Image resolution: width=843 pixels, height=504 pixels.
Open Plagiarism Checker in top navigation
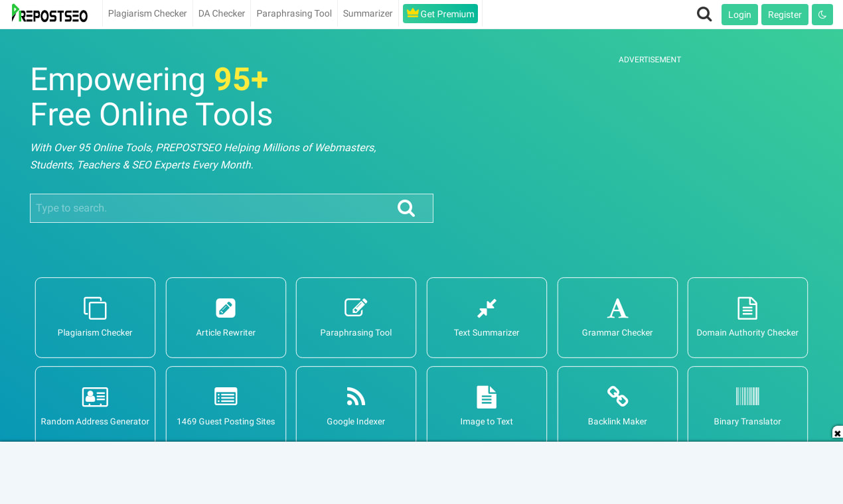tap(147, 13)
